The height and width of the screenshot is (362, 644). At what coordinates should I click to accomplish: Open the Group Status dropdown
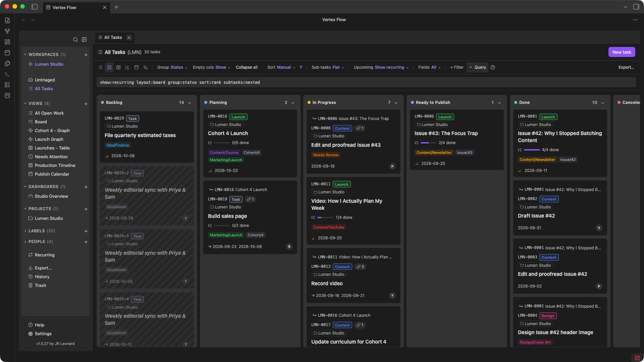172,67
